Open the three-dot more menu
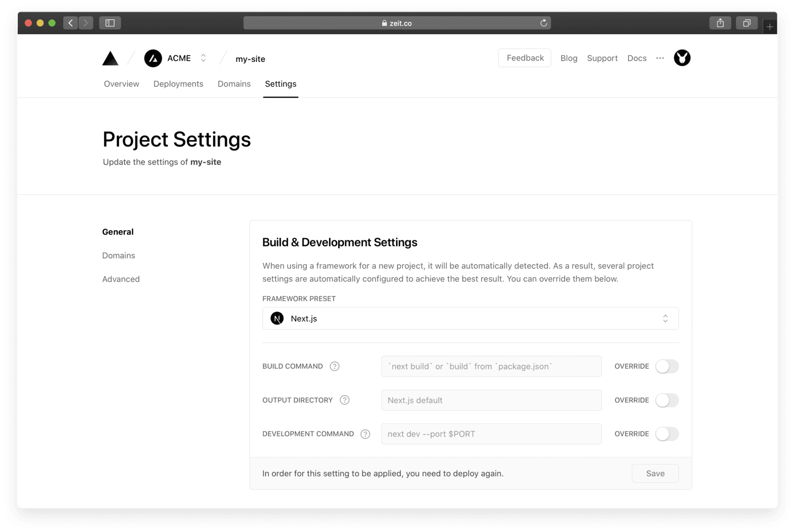This screenshot has height=532, width=795. 660,58
